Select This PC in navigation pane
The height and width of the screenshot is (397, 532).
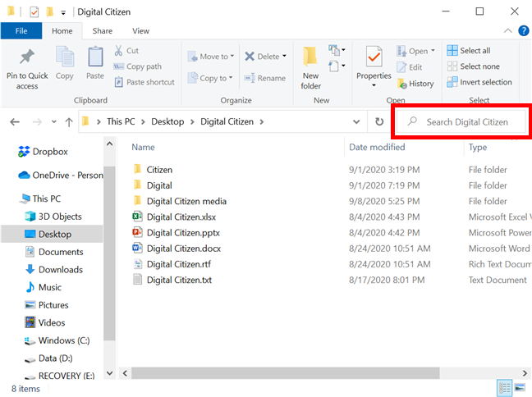click(39, 198)
